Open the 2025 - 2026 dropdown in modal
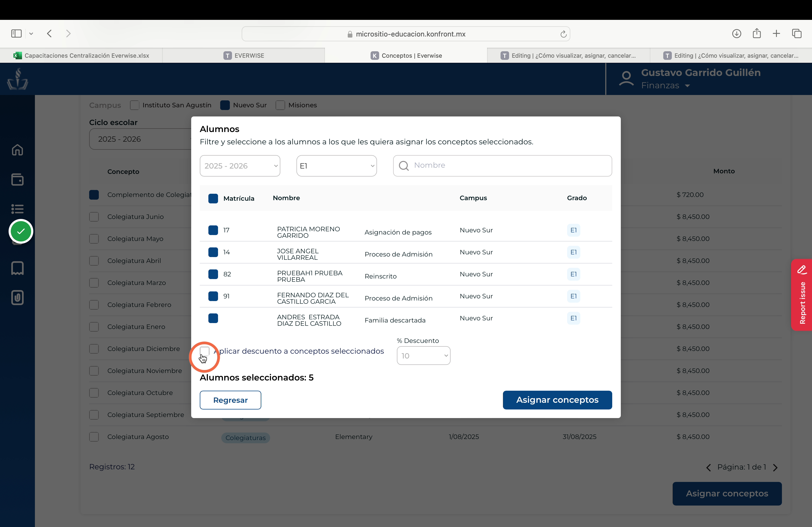 [x=240, y=166]
